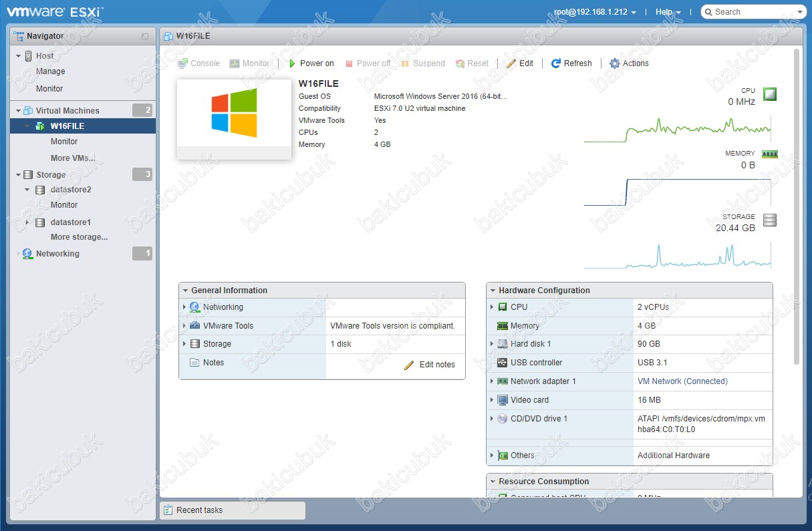Open the Actions gear menu
The width and height of the screenshot is (812, 531).
pyautogui.click(x=629, y=63)
